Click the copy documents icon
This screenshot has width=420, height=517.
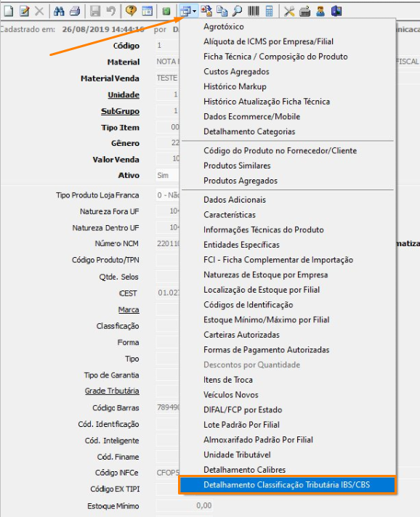click(222, 11)
